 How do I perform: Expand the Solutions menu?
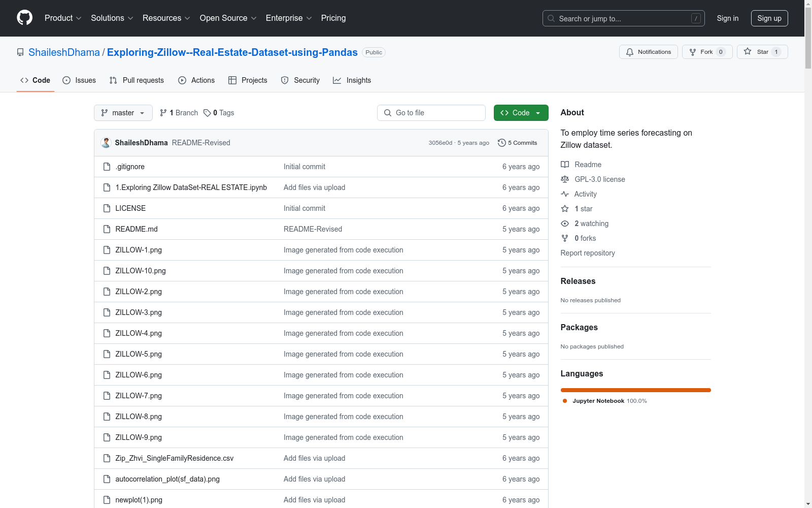pos(112,18)
